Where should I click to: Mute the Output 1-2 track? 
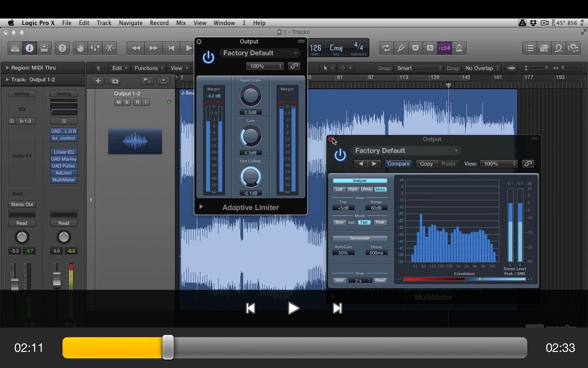tap(119, 102)
